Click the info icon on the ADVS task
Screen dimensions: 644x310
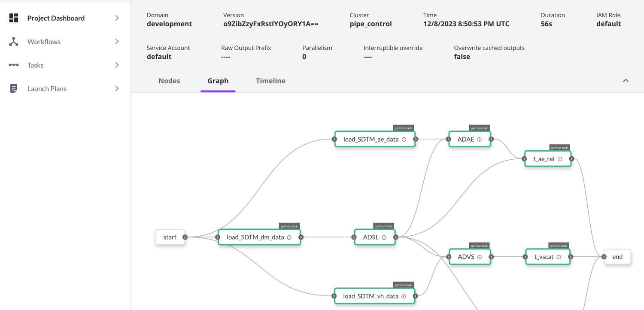[x=480, y=256]
